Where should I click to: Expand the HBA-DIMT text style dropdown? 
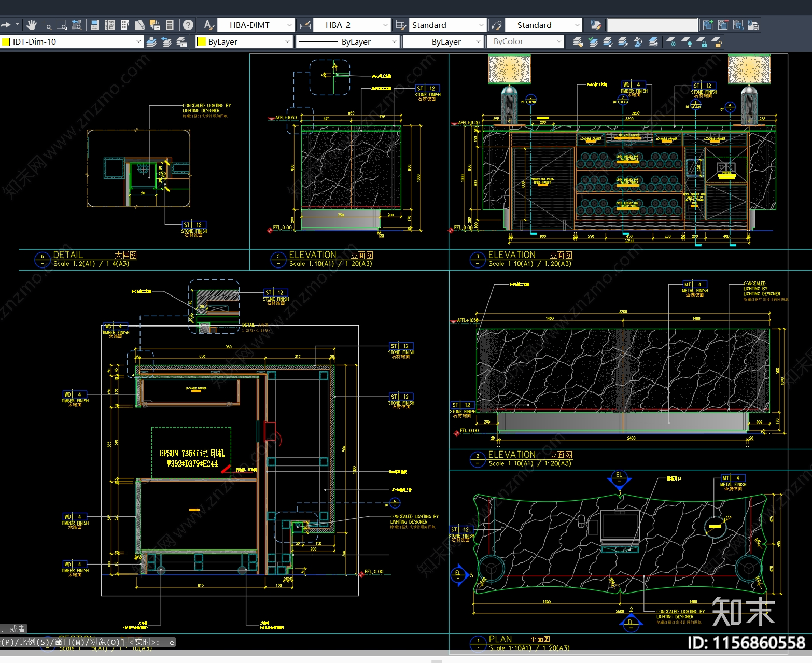pos(289,25)
